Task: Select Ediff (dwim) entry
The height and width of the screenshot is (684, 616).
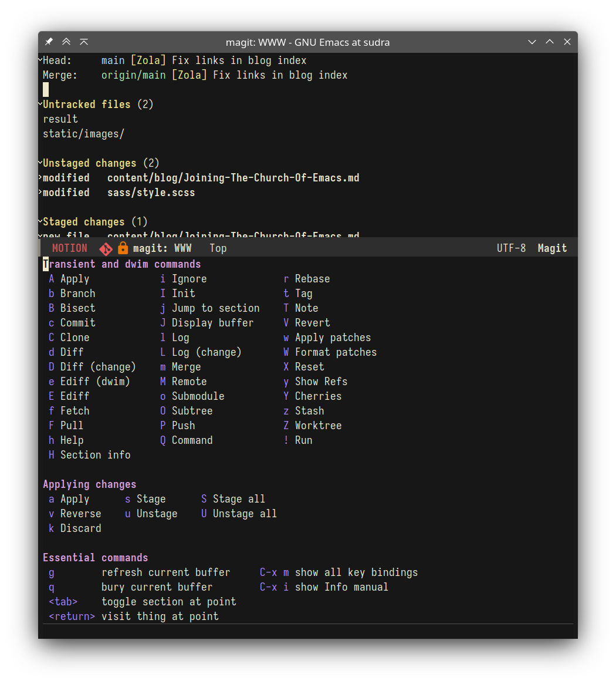Action: click(95, 382)
